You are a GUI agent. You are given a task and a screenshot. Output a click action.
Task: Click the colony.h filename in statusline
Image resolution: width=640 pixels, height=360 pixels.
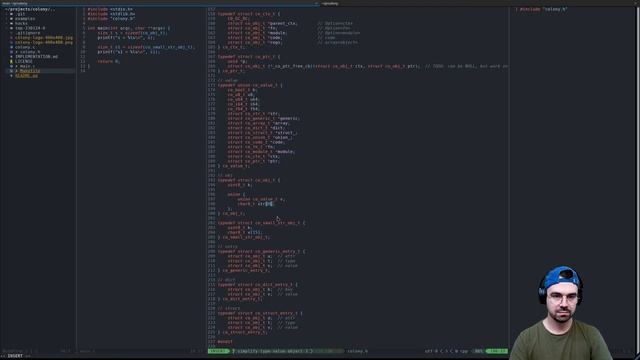point(357,351)
